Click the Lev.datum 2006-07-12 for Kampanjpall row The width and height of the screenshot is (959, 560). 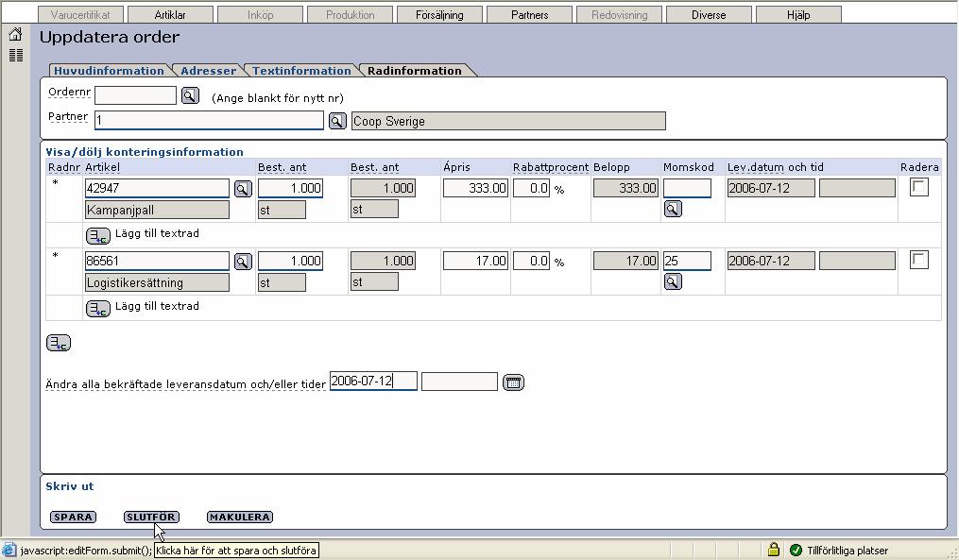[771, 188]
